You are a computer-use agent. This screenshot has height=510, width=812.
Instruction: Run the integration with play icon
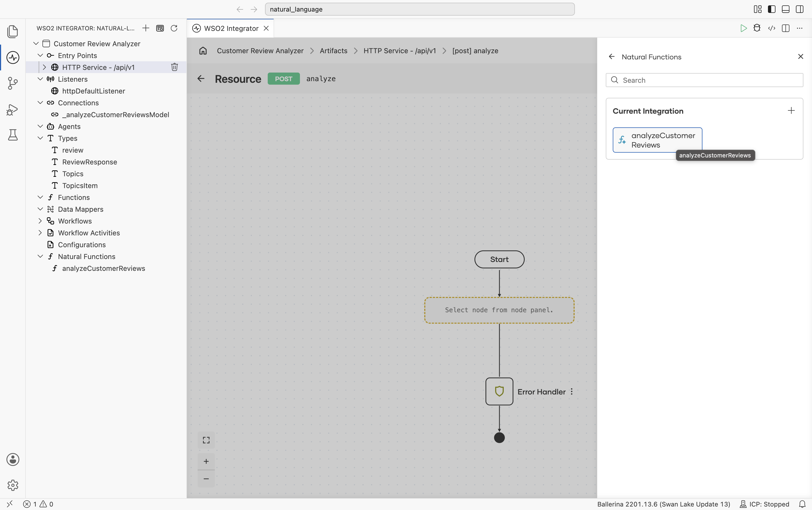(743, 28)
